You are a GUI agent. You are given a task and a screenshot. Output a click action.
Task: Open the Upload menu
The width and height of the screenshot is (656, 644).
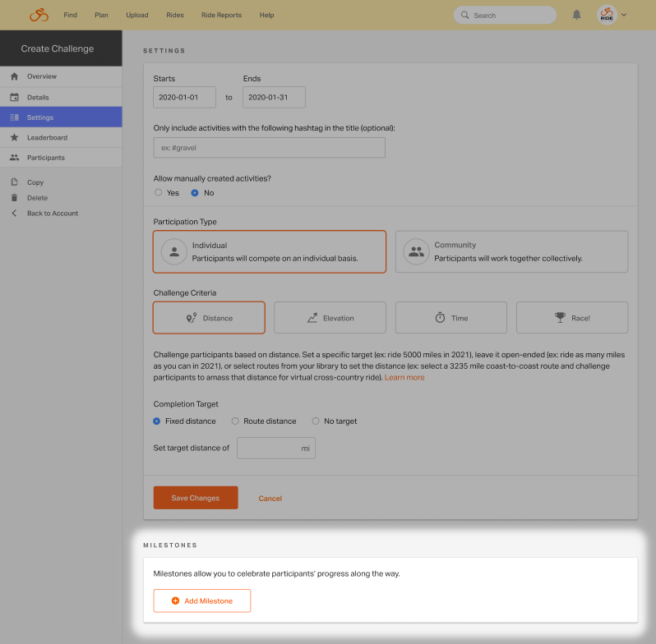(x=137, y=15)
